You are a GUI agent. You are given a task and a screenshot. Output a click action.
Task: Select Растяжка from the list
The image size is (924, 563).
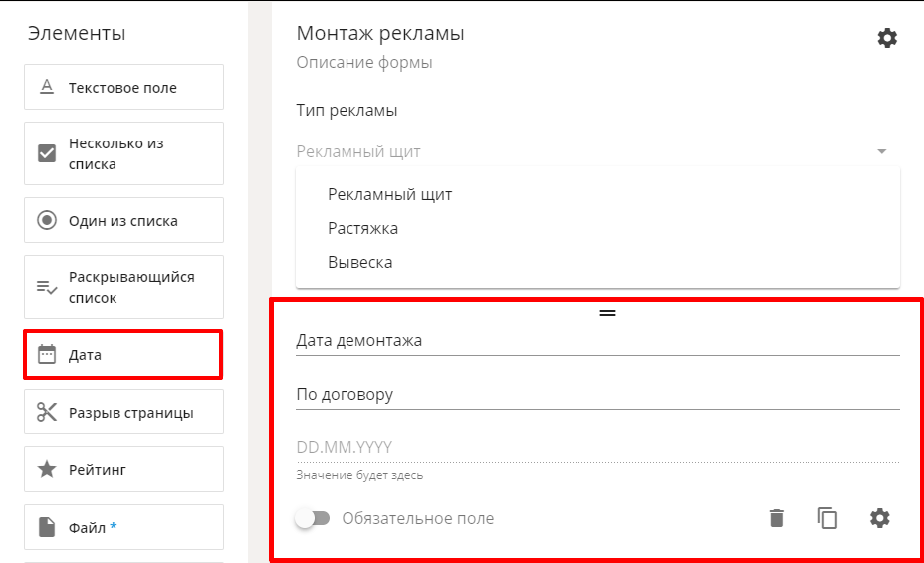[363, 228]
